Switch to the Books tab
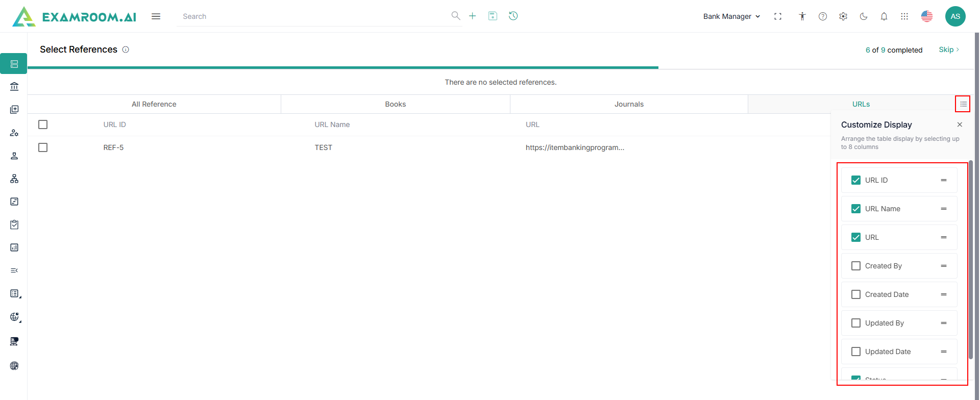 pos(396,104)
